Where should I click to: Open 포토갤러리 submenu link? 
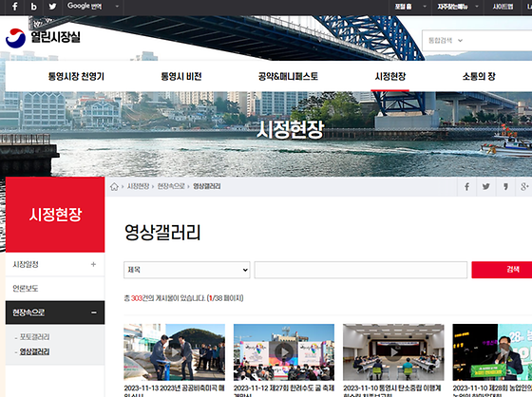(x=34, y=337)
